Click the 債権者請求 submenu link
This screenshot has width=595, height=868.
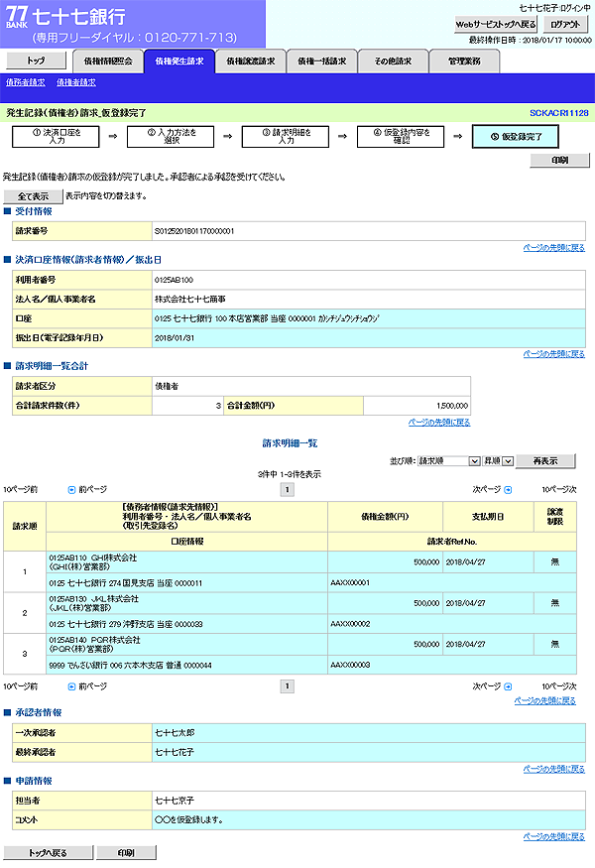pos(75,82)
